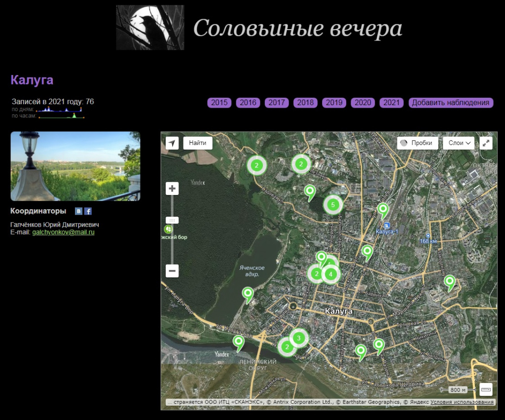
Task: Click the Найти search field on the map
Action: coord(197,143)
